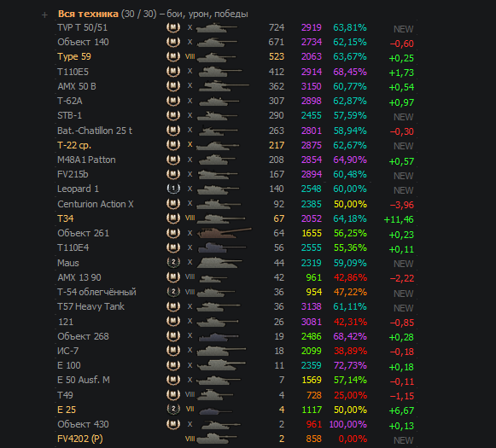Click the T49 tank silhouette
This screenshot has width=496, height=448.
click(x=215, y=394)
